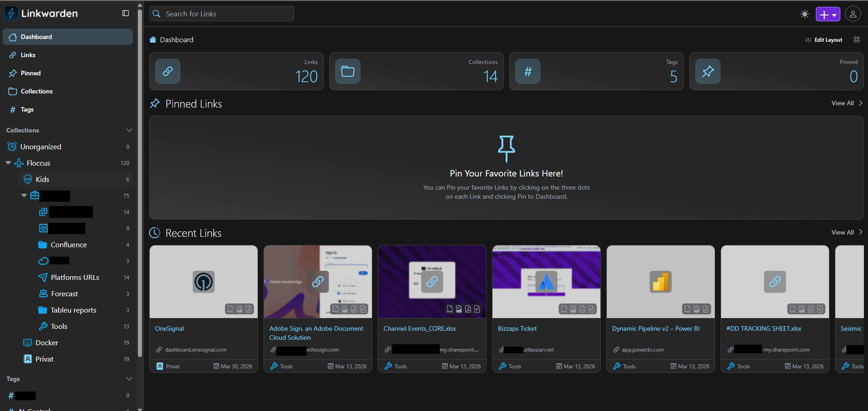
Task: Collapse the redacted briefcase collection arrow
Action: click(24, 196)
